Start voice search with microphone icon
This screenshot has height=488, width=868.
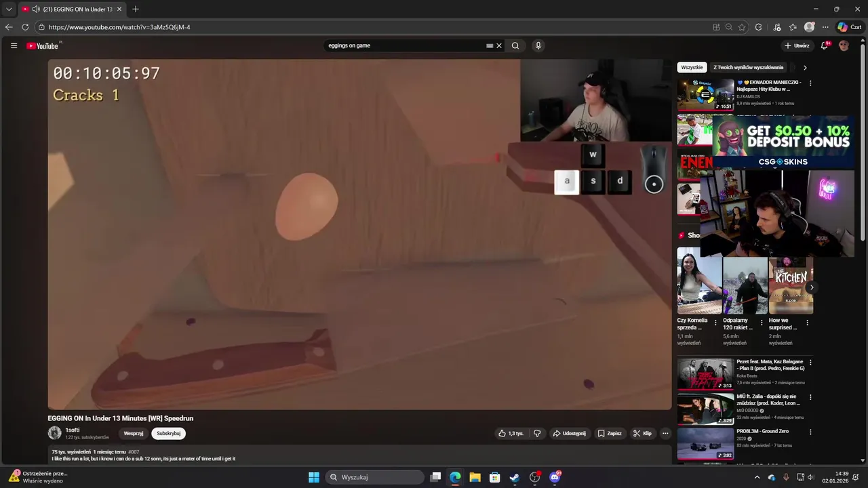click(538, 45)
